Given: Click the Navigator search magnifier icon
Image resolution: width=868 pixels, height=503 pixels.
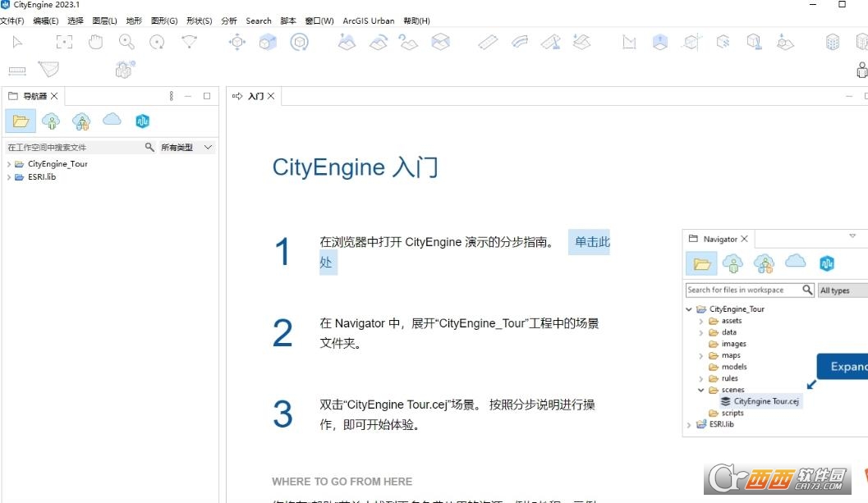Looking at the screenshot, I should click(x=149, y=147).
